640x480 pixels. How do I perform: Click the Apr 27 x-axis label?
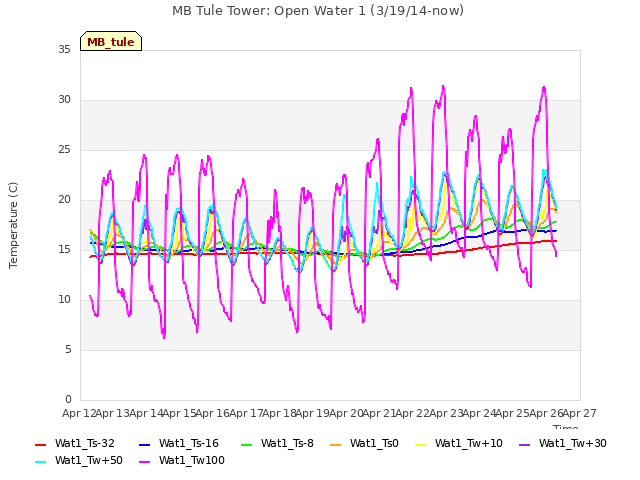(x=580, y=414)
